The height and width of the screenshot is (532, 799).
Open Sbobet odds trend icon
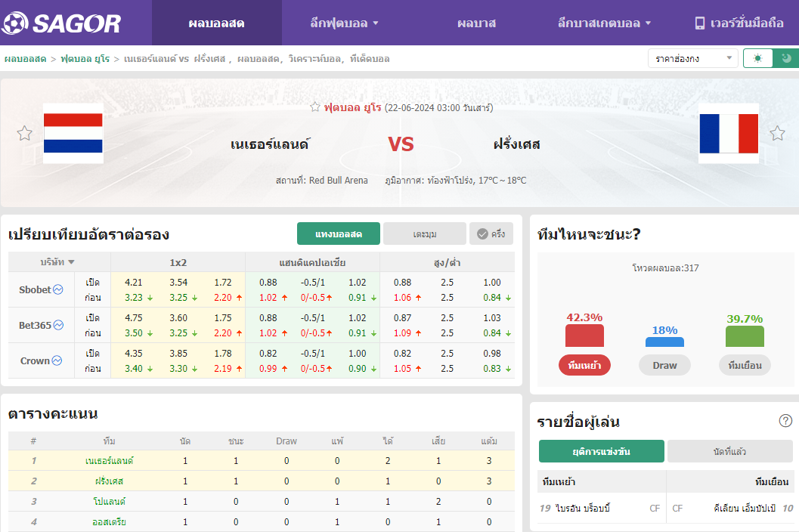[x=58, y=289]
